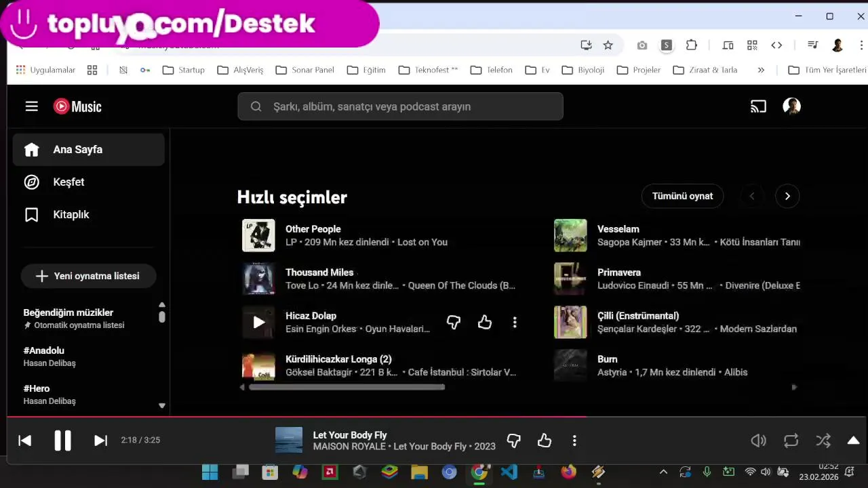Open the browser media controls icon
This screenshot has width=868, height=488.
(812, 45)
